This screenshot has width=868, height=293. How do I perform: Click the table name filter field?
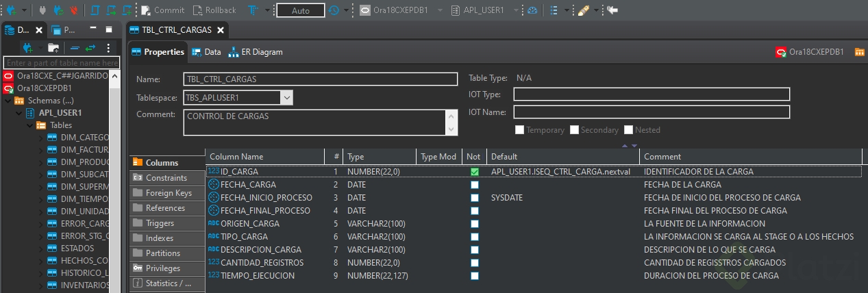[62, 62]
